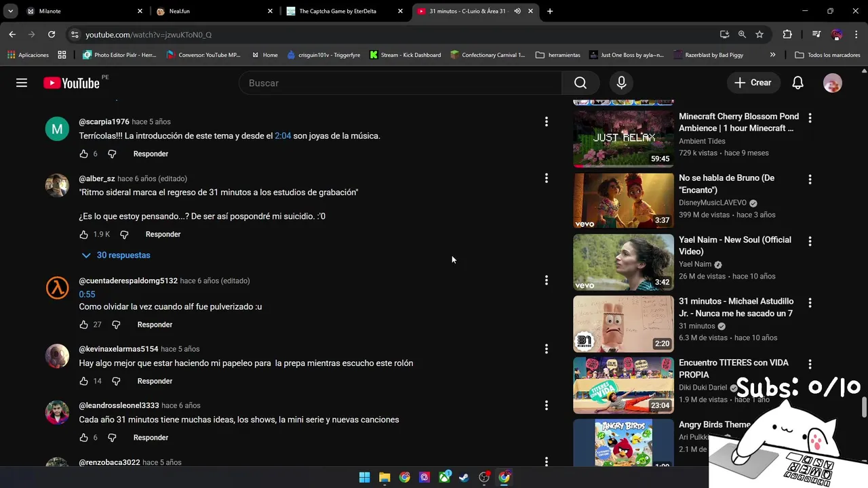The width and height of the screenshot is (868, 488).
Task: Jump to timestamp 0:55 link
Action: pyautogui.click(x=87, y=294)
